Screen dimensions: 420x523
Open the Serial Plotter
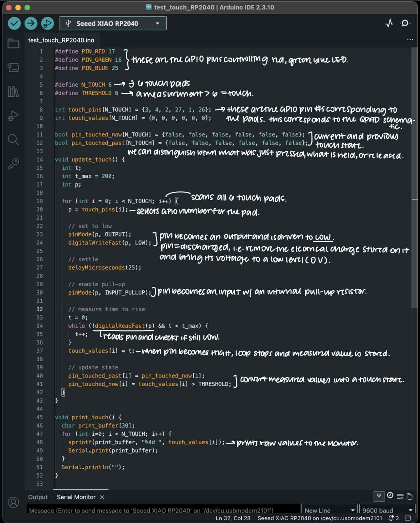[x=389, y=23]
